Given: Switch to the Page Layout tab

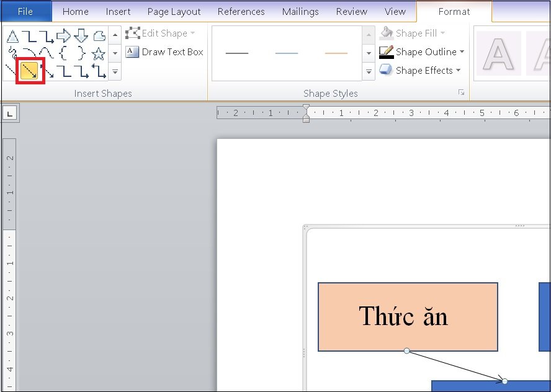Looking at the screenshot, I should pos(174,12).
